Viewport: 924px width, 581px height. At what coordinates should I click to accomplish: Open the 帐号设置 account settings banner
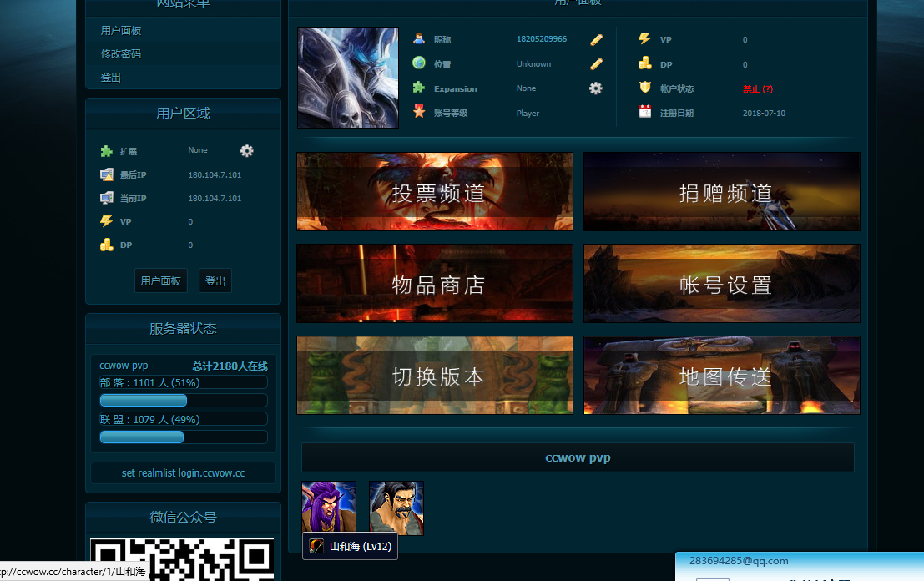click(x=722, y=284)
